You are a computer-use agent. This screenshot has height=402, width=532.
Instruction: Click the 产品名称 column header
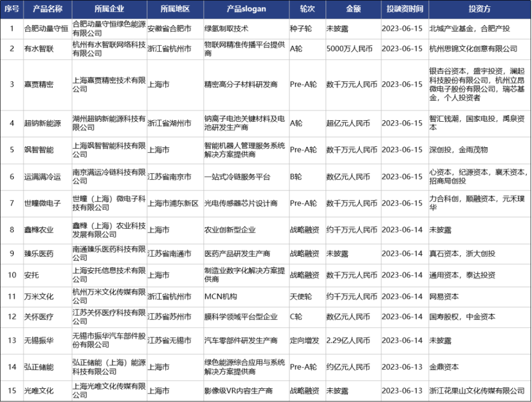point(47,9)
